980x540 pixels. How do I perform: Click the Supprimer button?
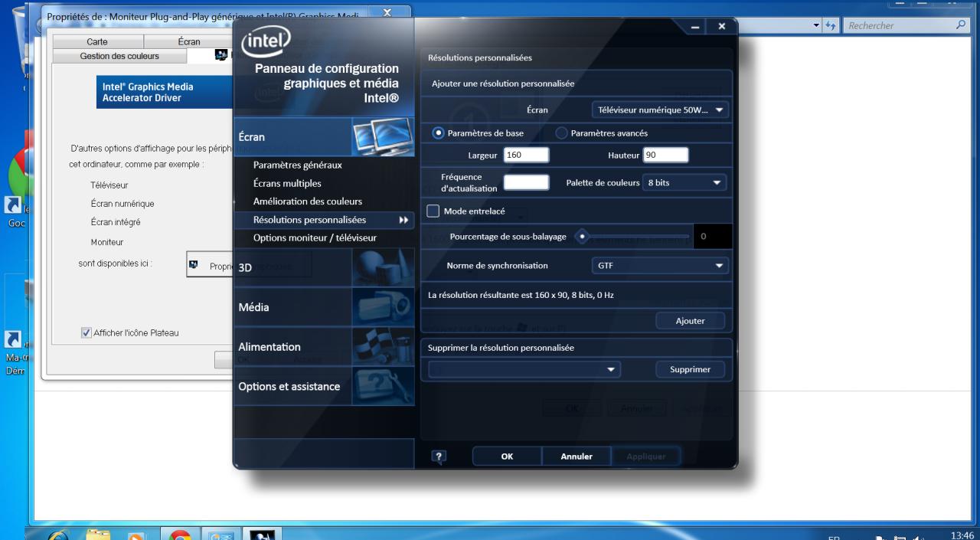[690, 369]
